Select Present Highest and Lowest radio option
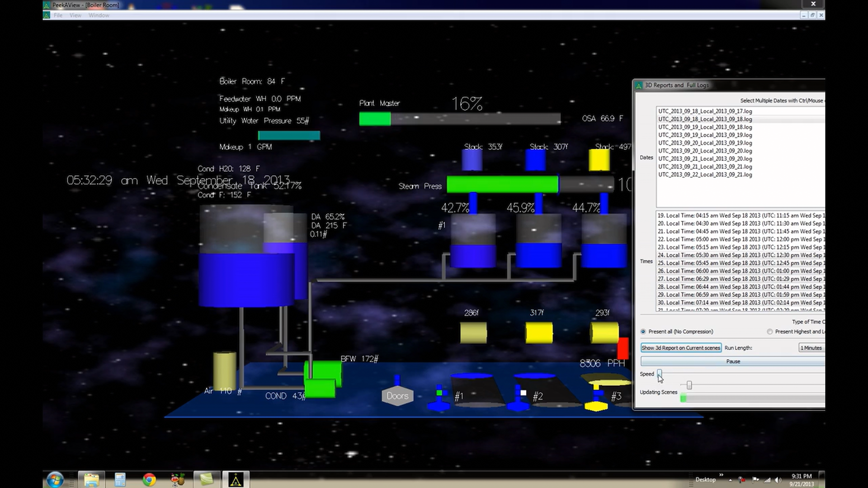868x488 pixels. [770, 332]
